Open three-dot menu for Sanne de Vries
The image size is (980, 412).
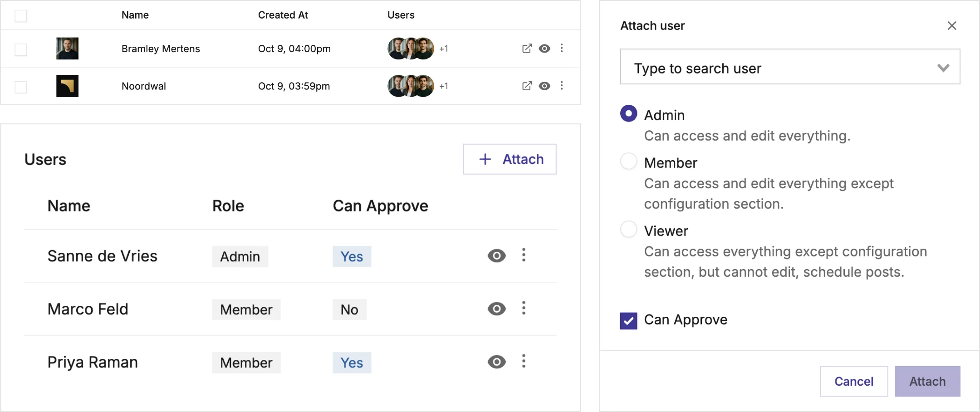[524, 255]
